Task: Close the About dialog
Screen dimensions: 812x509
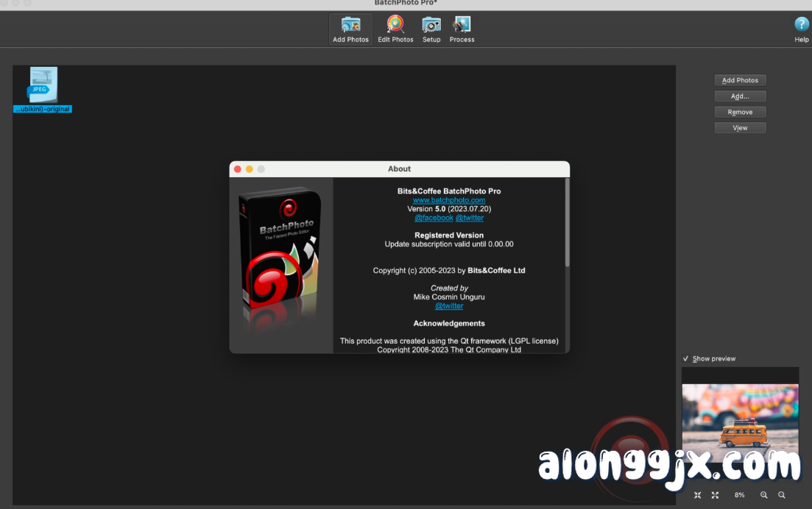Action: [237, 168]
